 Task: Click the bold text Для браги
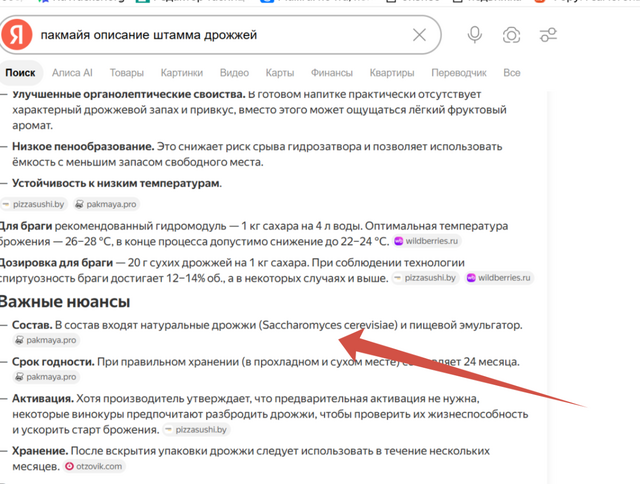(x=26, y=226)
